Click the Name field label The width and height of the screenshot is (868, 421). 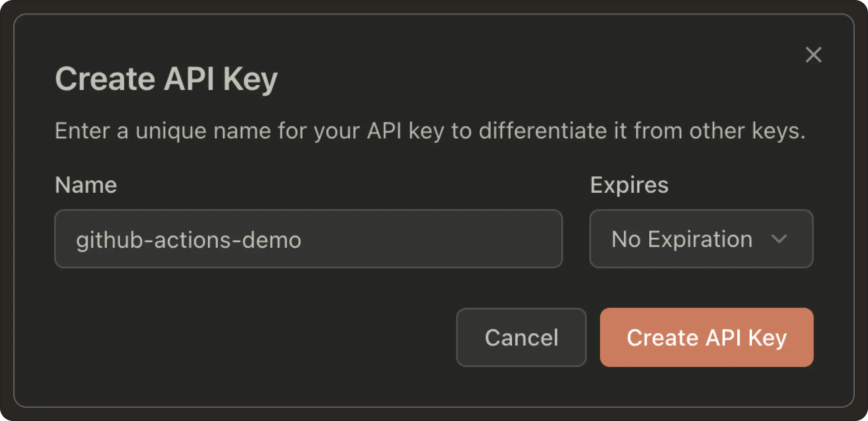(x=86, y=185)
